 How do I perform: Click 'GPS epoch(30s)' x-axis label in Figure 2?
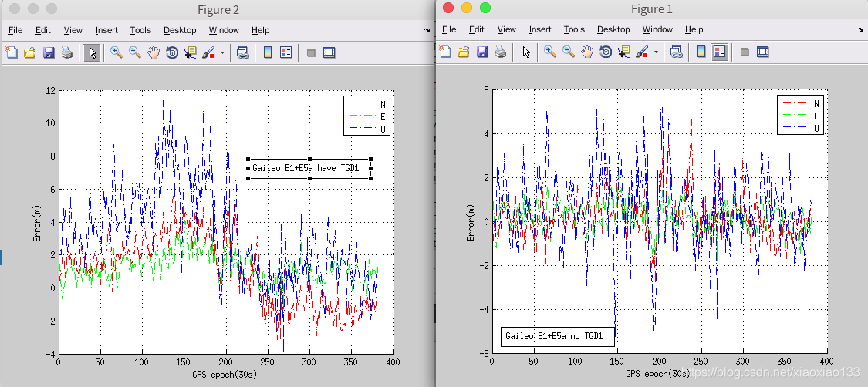tap(226, 375)
